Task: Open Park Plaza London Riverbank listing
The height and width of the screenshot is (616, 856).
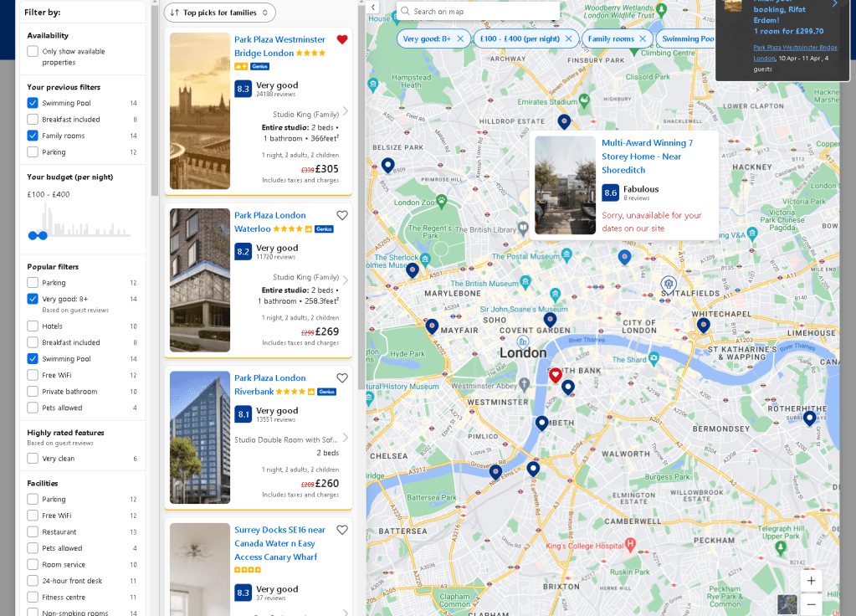Action: pyautogui.click(x=269, y=385)
